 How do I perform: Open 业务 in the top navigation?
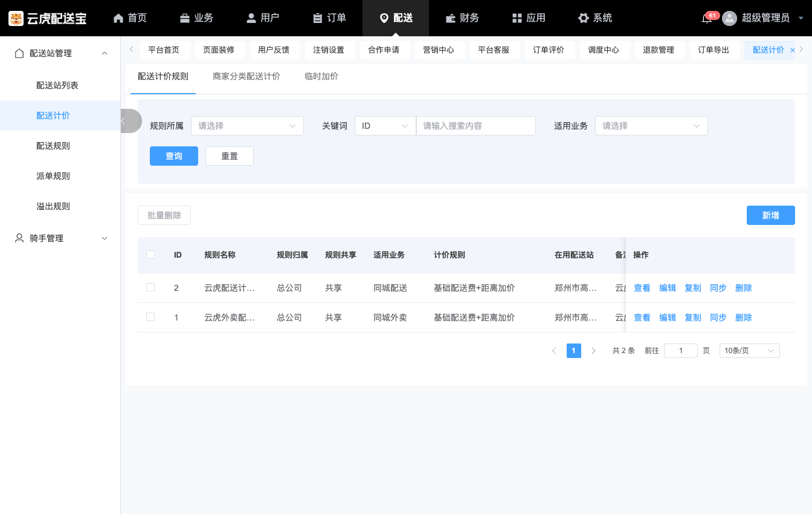196,18
